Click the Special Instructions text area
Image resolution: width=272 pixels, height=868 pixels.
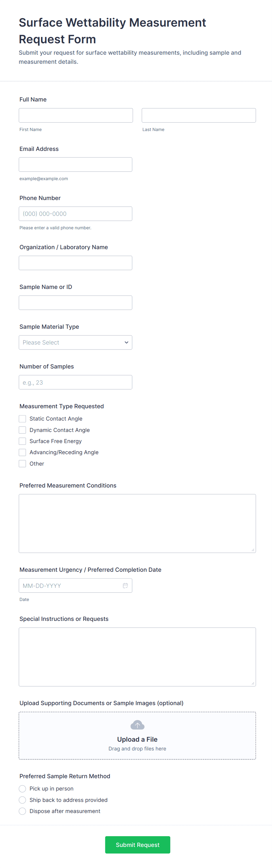(137, 657)
